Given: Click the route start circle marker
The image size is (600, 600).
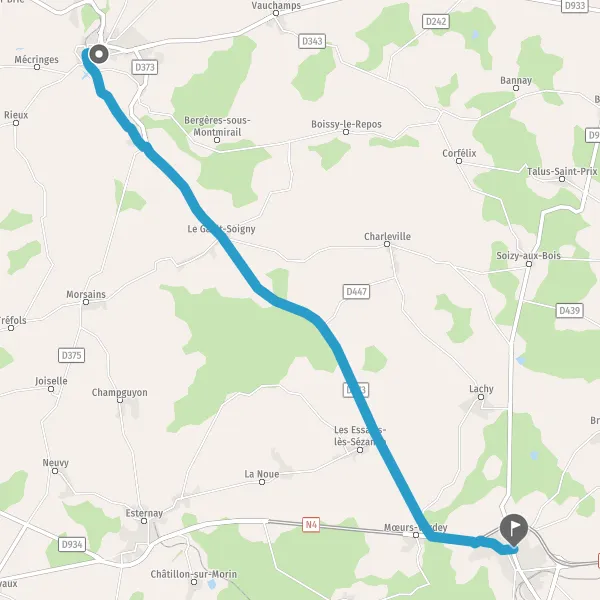Looking at the screenshot, I should [x=99, y=54].
